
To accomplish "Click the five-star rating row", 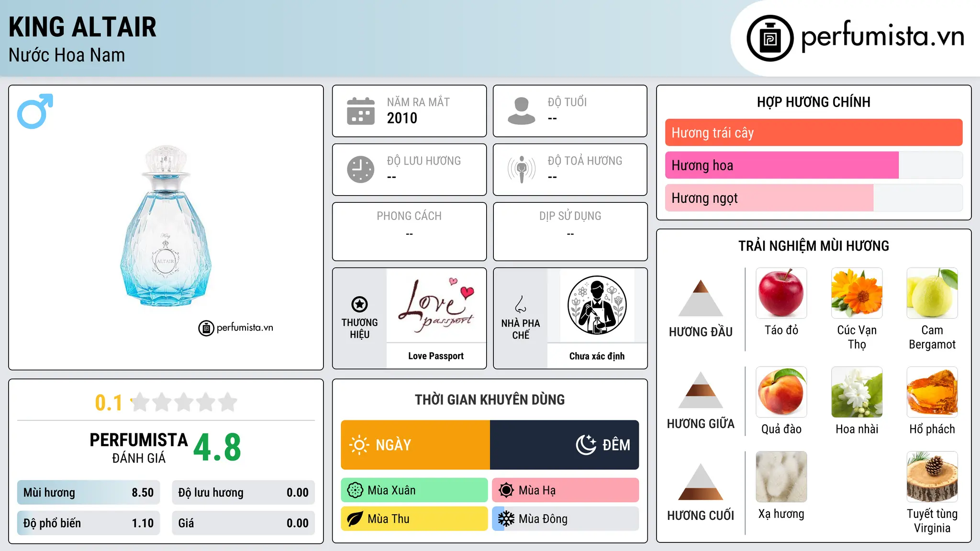I will 184,402.
